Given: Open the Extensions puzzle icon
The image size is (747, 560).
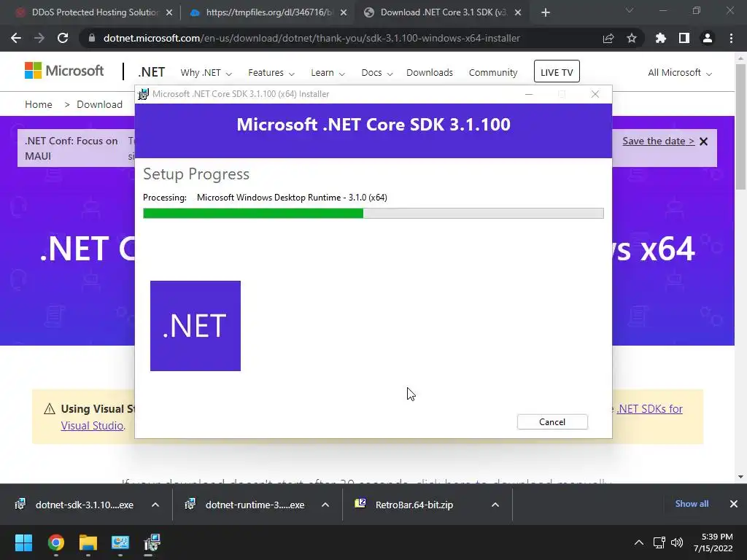Looking at the screenshot, I should click(661, 38).
